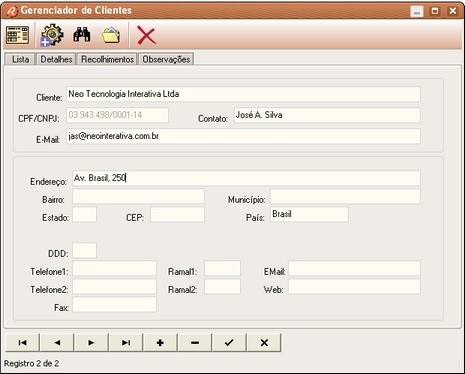Click the CPF/CNPJ field
This screenshot has height=374, width=465.
tap(117, 115)
